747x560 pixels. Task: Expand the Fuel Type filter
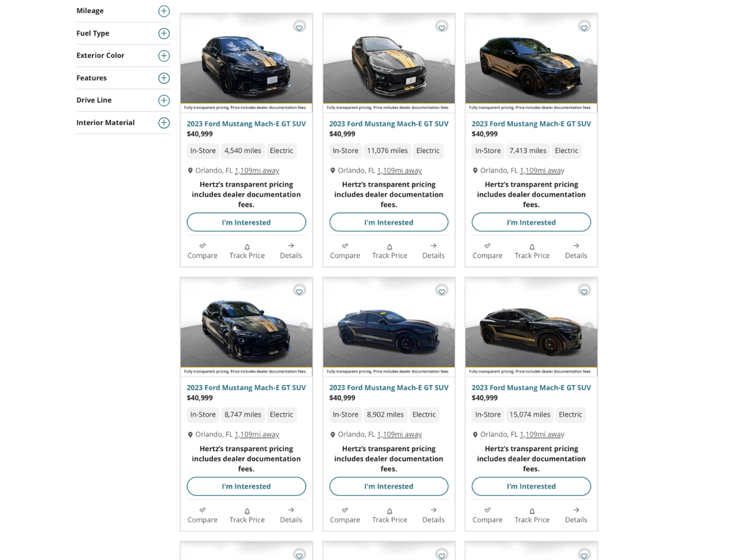coord(164,34)
